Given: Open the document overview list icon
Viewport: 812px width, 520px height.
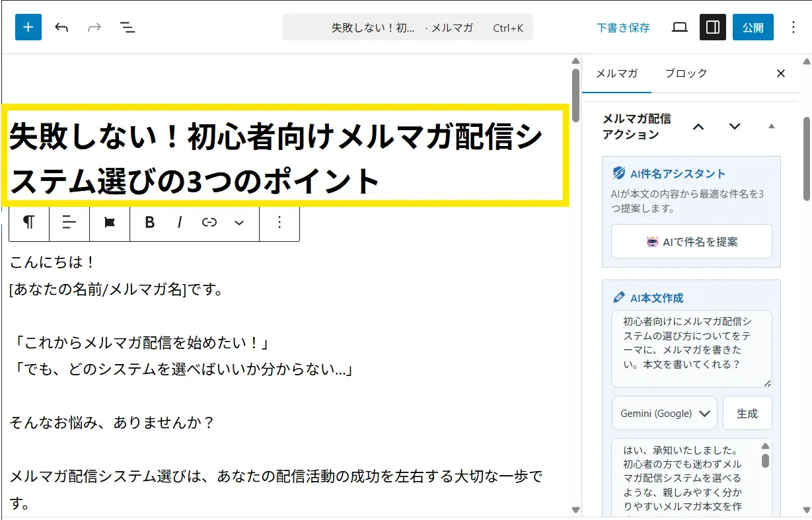Looking at the screenshot, I should (127, 28).
